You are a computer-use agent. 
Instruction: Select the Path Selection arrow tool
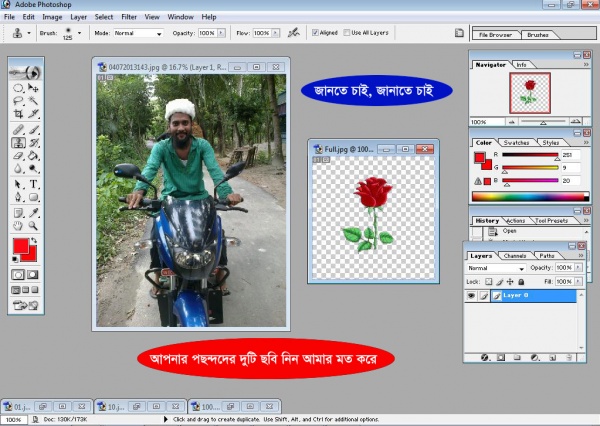18,184
